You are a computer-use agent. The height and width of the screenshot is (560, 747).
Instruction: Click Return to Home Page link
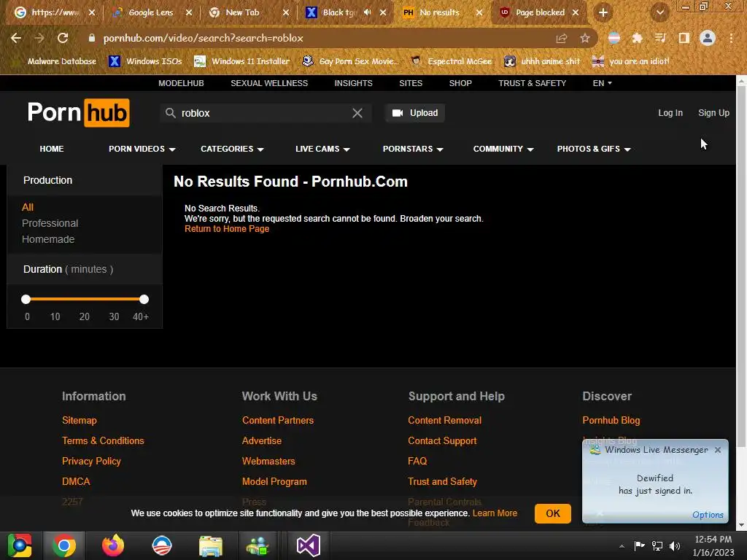[227, 228]
